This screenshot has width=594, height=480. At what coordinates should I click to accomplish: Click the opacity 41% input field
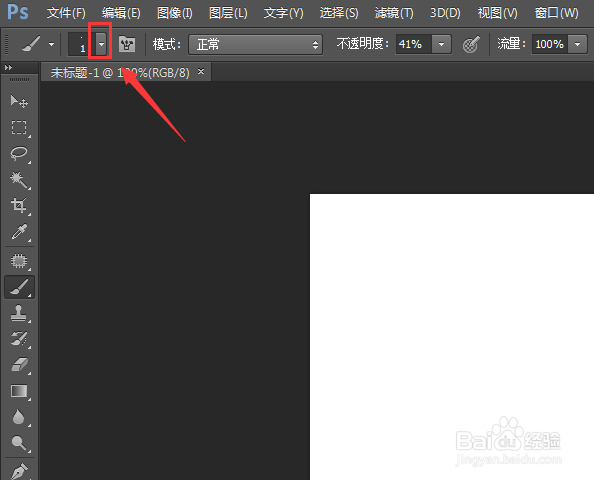414,44
